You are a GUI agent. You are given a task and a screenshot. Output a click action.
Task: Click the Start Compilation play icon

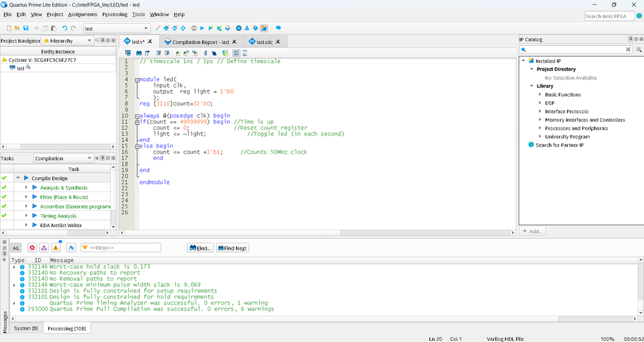coord(202,28)
